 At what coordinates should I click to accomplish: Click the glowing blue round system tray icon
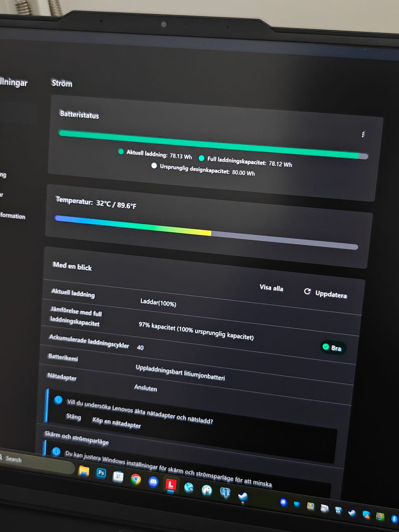click(x=283, y=502)
